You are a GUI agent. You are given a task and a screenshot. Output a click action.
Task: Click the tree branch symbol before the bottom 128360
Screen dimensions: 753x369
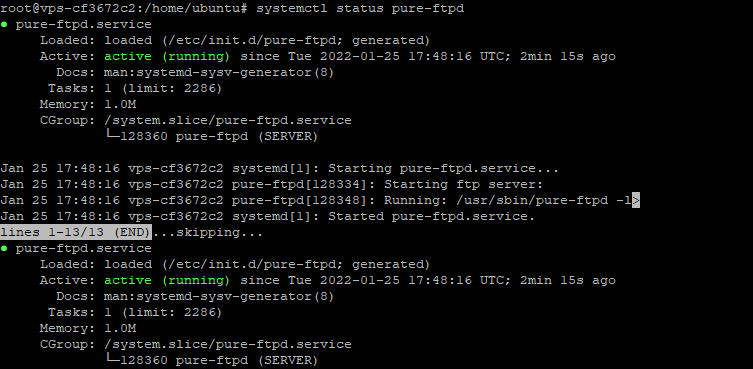point(112,360)
